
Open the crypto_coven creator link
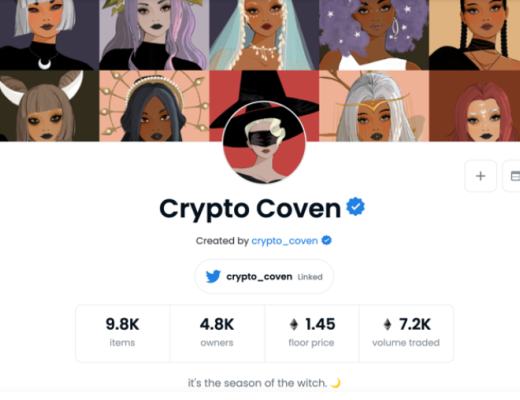[284, 241]
